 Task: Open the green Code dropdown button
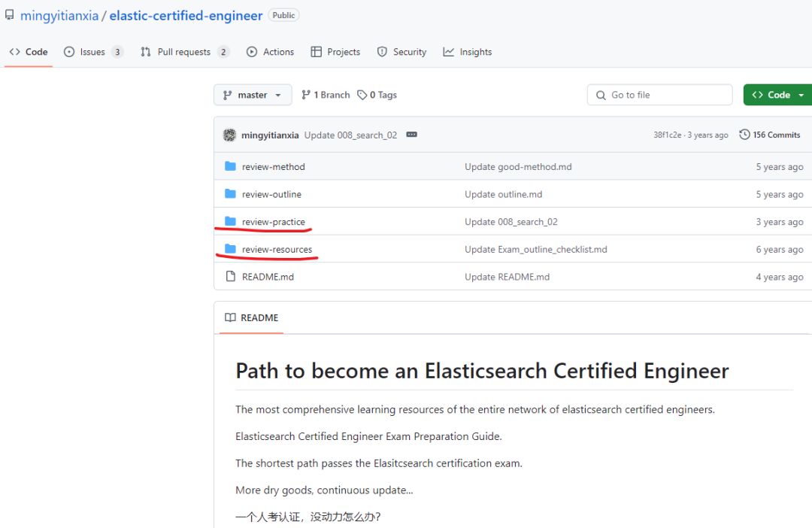tap(778, 95)
